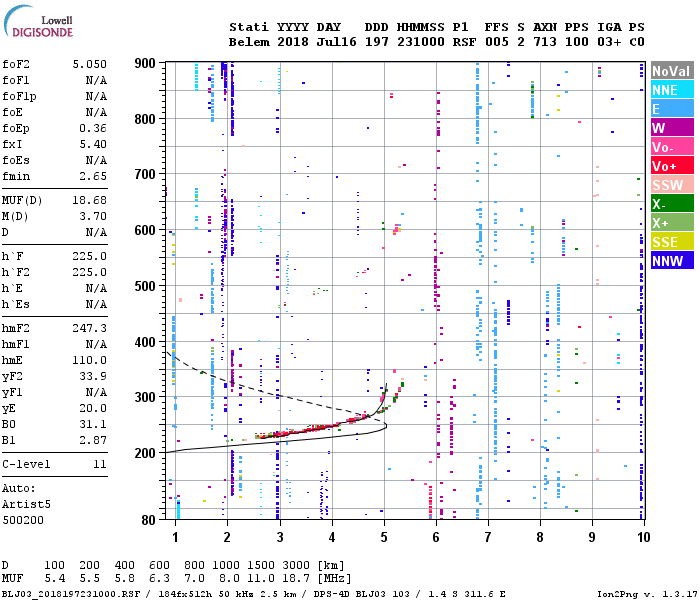Image resolution: width=700 pixels, height=600 pixels.
Task: Click the hmF2 value 247.3
Action: click(90, 329)
